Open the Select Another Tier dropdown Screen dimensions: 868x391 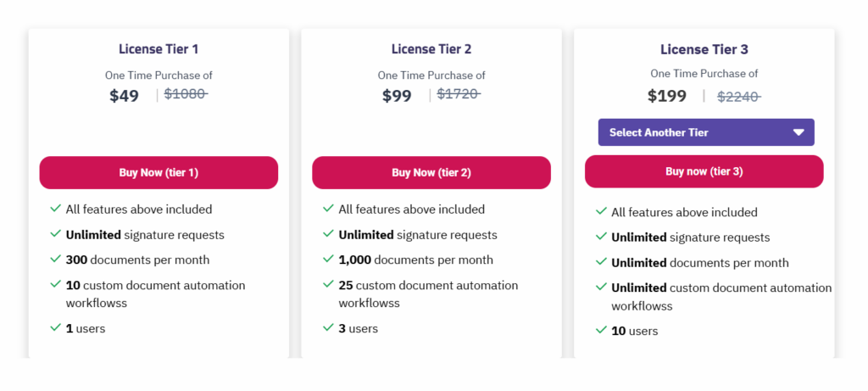click(706, 132)
